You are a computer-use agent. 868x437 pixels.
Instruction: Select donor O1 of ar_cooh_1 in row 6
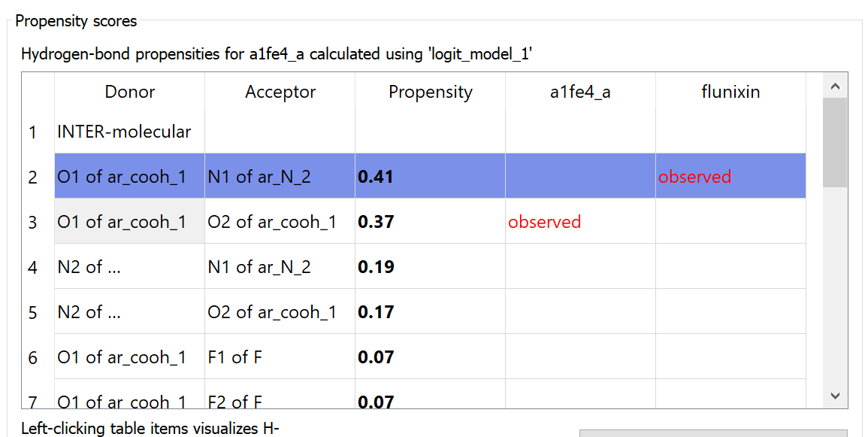click(122, 357)
